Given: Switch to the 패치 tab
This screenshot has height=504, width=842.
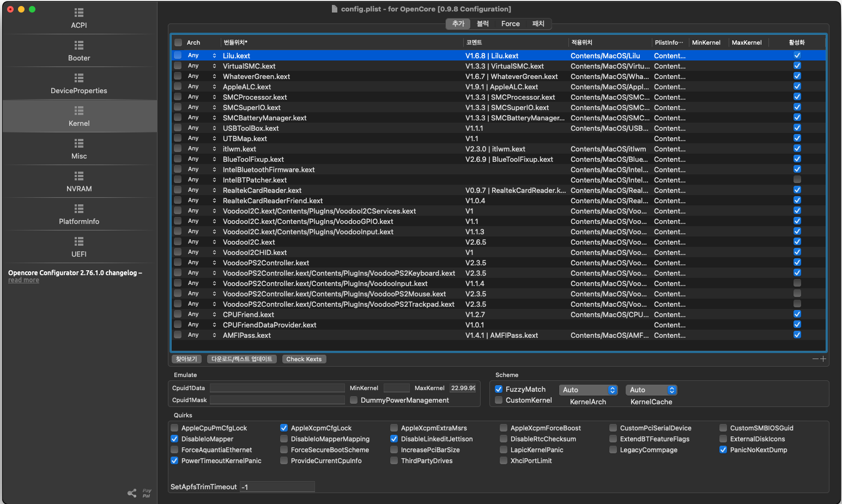Looking at the screenshot, I should [538, 23].
